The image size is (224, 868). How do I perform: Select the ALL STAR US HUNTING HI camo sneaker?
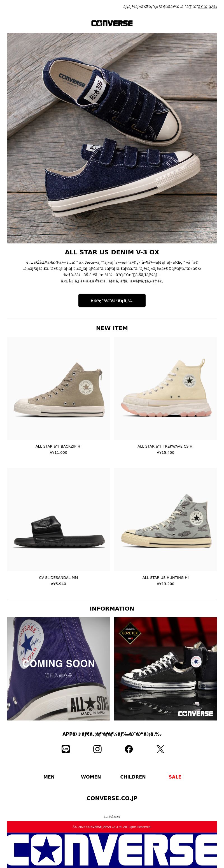(x=165, y=519)
